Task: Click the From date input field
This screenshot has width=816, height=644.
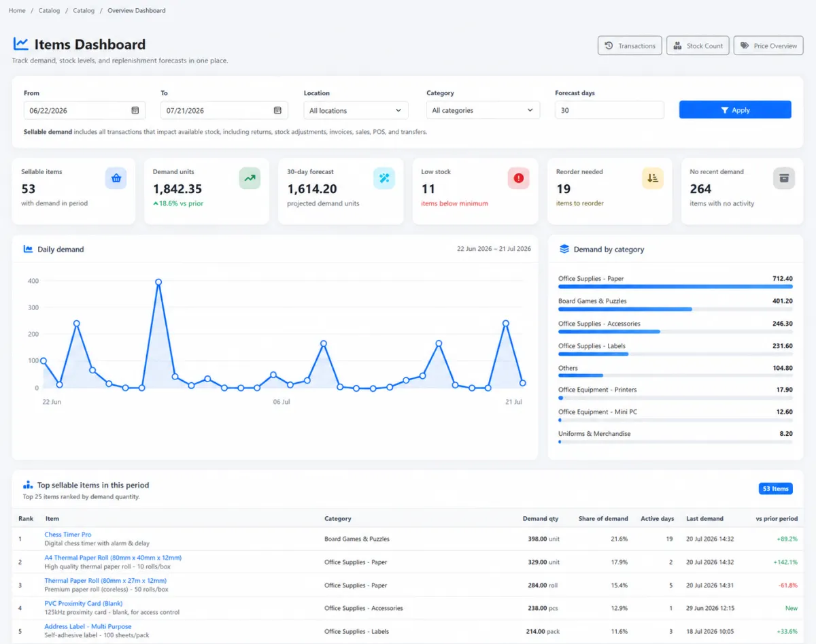Action: [84, 110]
